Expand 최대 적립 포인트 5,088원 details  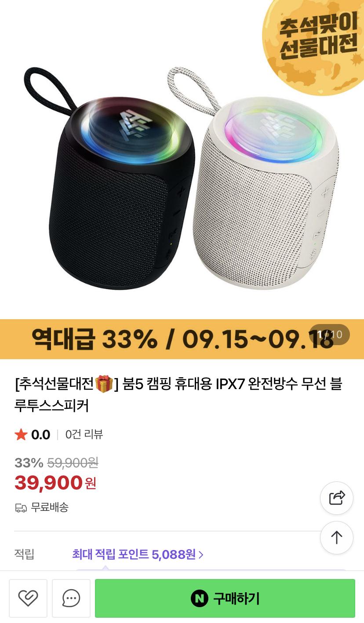point(138,554)
